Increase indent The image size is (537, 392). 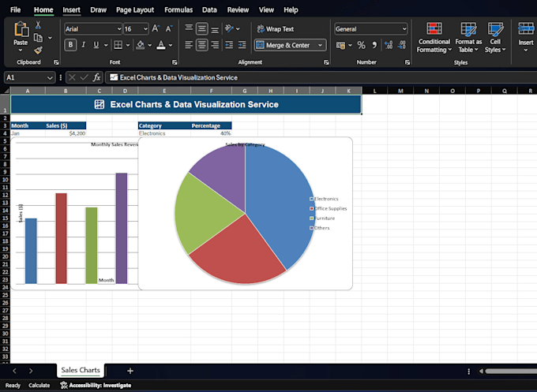point(242,45)
